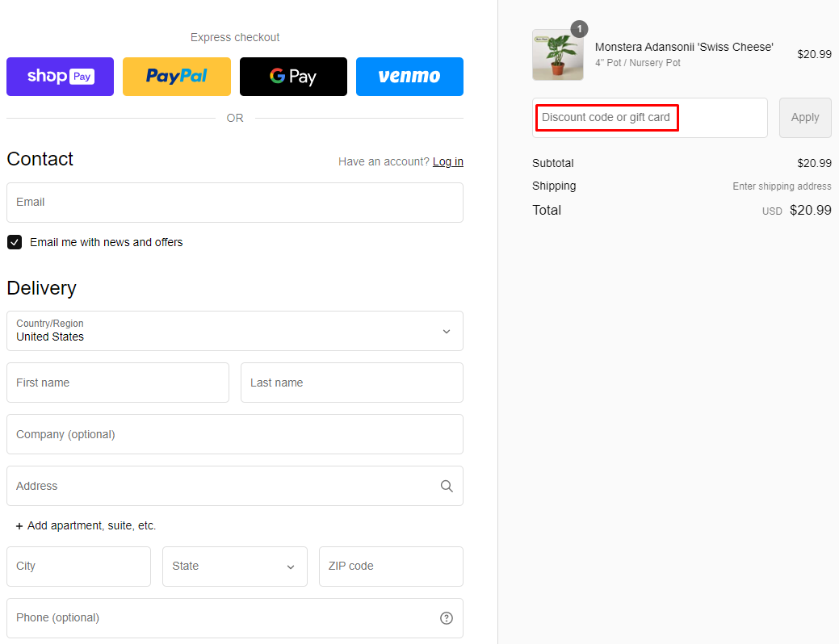
Task: Click the Monstera plant product thumbnail
Action: pos(557,55)
